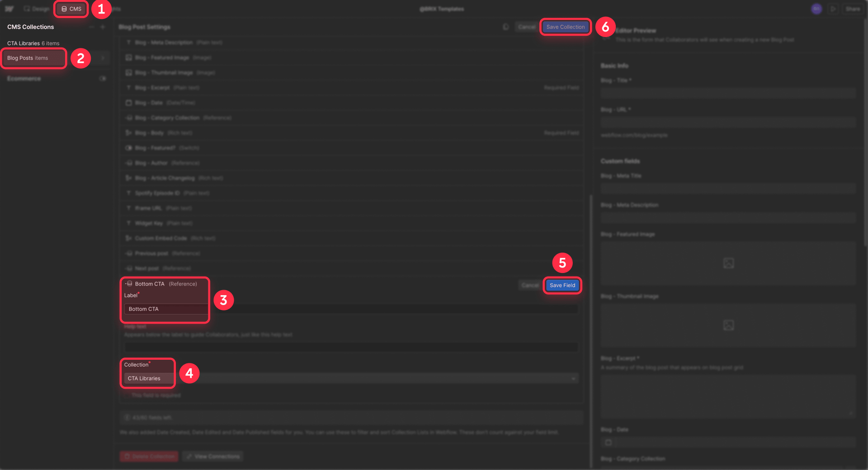This screenshot has width=868, height=470.
Task: Click the Blog - Meta Description preview input
Action: point(728,218)
